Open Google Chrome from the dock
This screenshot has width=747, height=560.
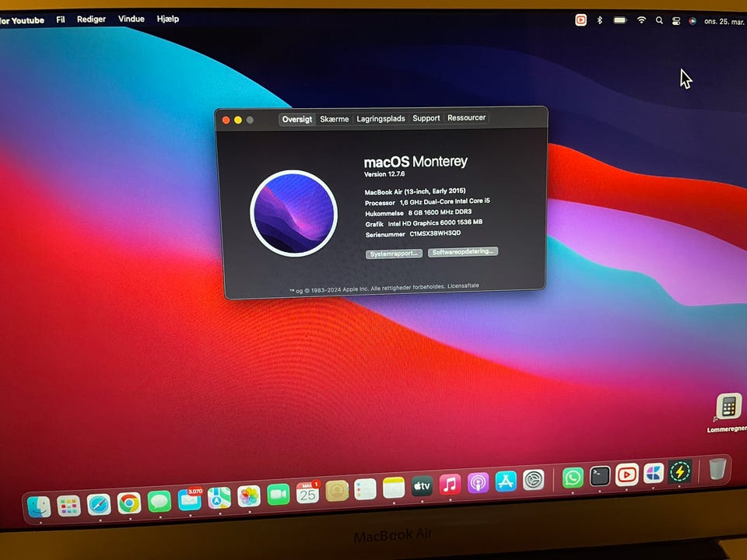click(129, 503)
